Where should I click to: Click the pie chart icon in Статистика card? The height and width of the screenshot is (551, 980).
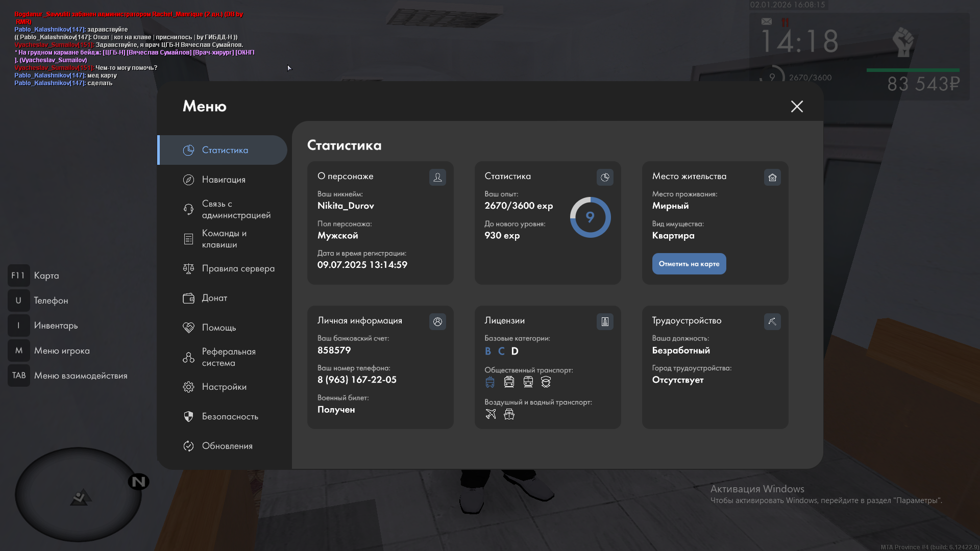[x=605, y=177]
